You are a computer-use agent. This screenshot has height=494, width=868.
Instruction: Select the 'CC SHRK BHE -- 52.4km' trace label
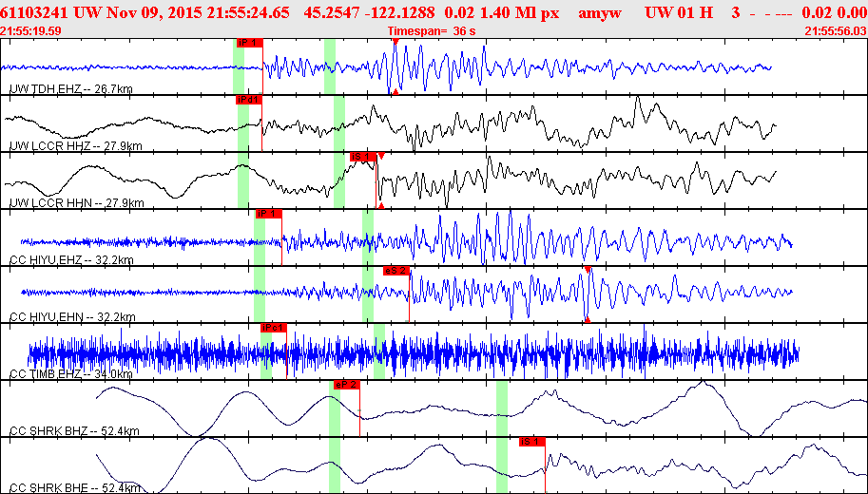[x=74, y=488]
